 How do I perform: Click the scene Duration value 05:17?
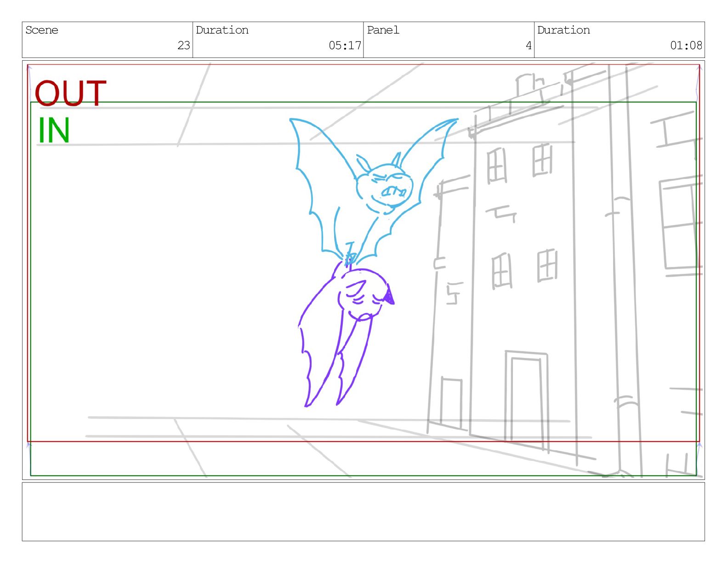345,46
